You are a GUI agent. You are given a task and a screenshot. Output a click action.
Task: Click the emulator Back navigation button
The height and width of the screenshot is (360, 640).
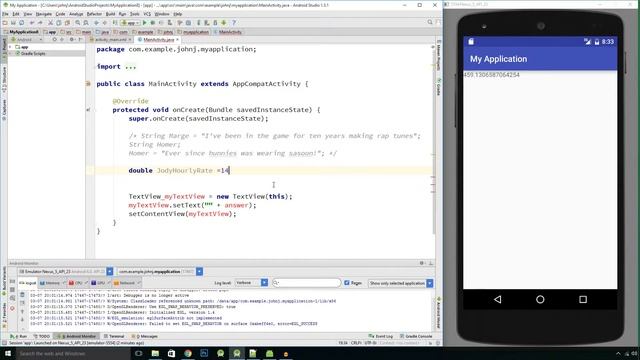tap(498, 299)
